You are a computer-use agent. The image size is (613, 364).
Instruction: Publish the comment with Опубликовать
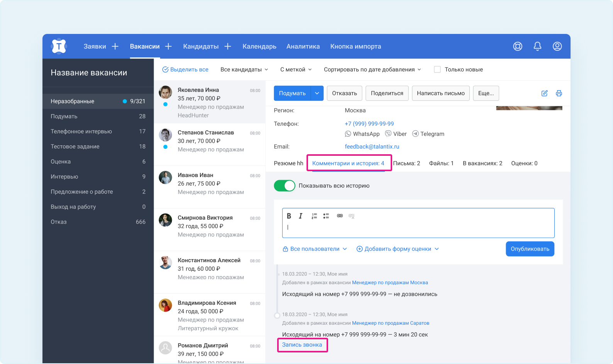530,249
